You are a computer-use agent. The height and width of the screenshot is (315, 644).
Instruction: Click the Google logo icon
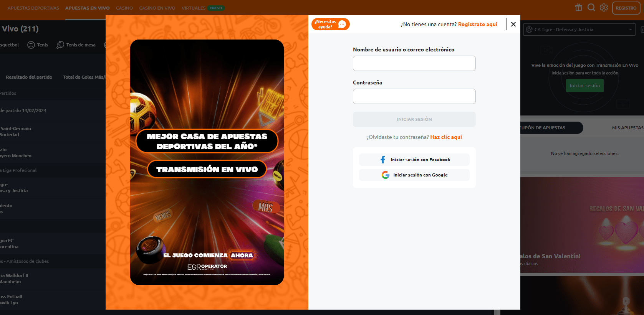click(x=386, y=175)
